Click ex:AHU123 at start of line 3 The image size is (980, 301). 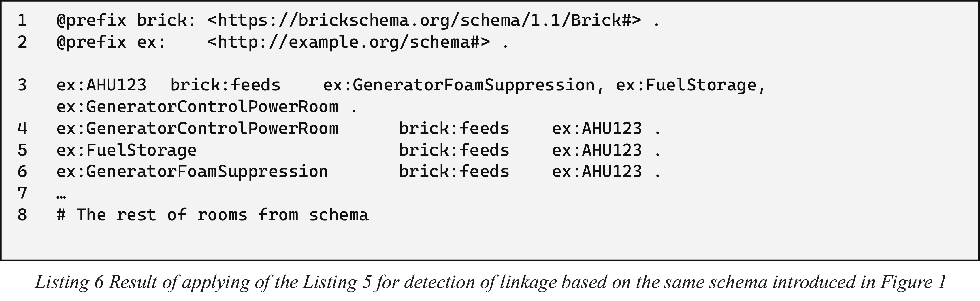click(101, 85)
